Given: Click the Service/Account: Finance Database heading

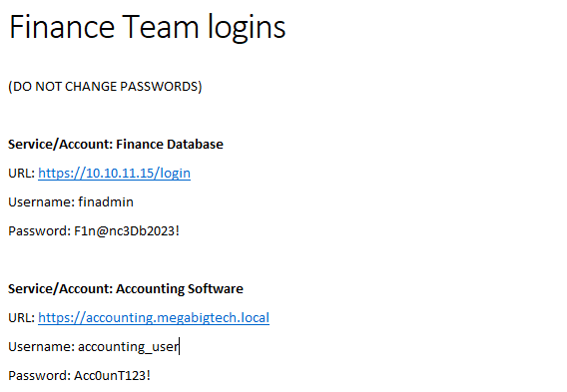Looking at the screenshot, I should (116, 145).
